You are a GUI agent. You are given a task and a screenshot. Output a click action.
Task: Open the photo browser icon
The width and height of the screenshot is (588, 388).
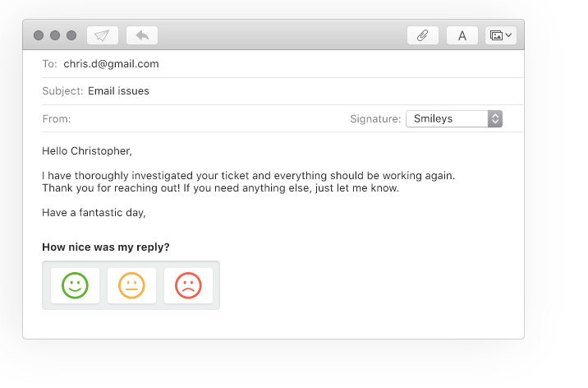click(497, 35)
